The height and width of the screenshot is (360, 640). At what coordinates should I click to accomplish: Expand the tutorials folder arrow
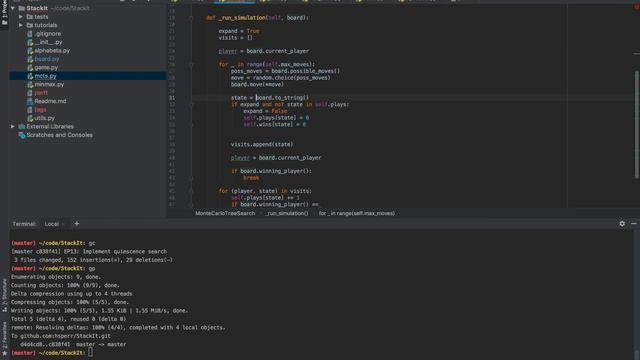(x=21, y=25)
